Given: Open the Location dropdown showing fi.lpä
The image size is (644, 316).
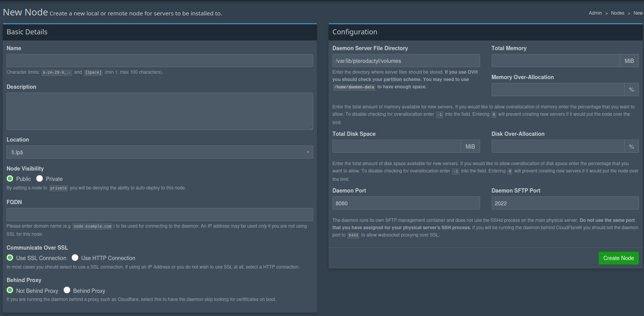Looking at the screenshot, I should tap(160, 152).
